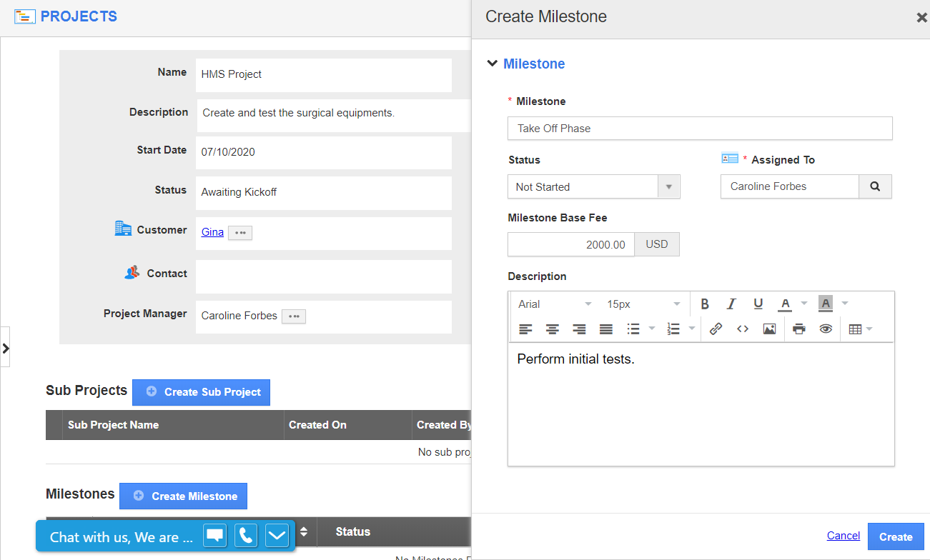Click the insert link icon
The height and width of the screenshot is (560, 930).
[x=716, y=329]
